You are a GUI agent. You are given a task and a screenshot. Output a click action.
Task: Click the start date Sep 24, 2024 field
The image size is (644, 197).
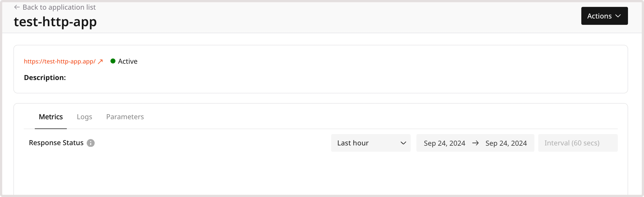point(444,143)
